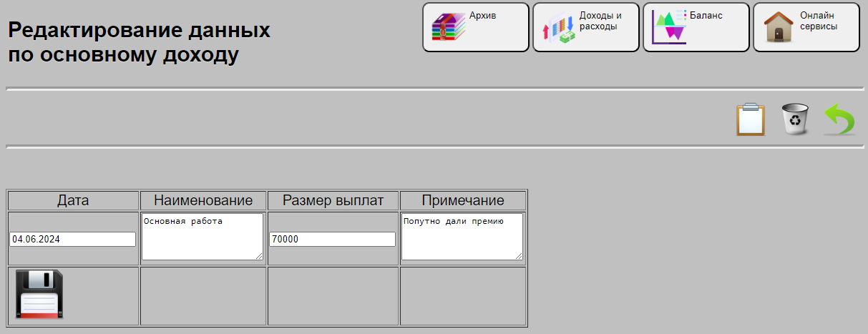Click the recycle bin delete icon

coord(795,119)
